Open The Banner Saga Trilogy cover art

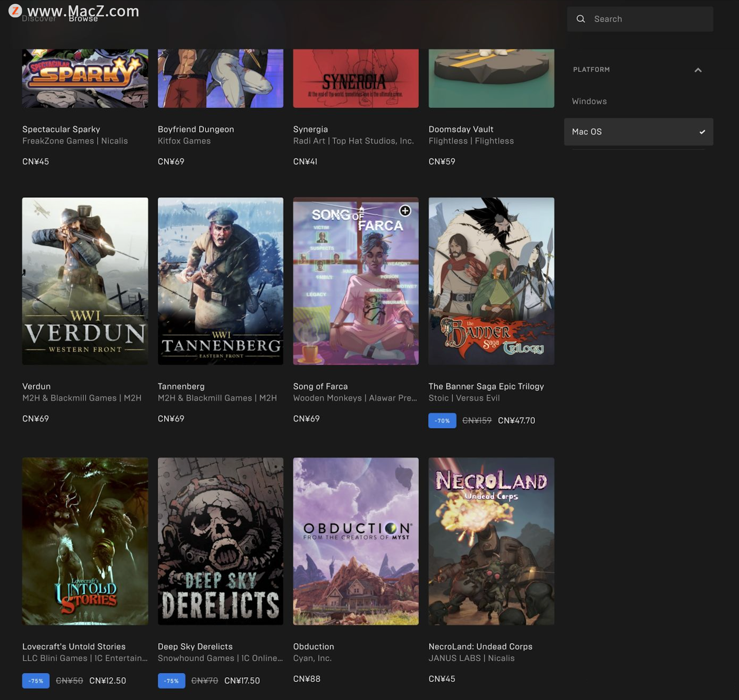tap(491, 281)
